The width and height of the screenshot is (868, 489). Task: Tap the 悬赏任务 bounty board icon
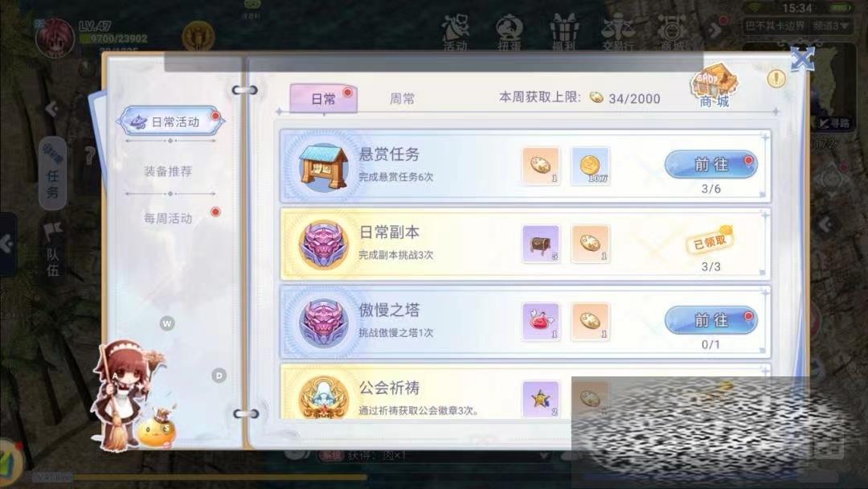323,166
